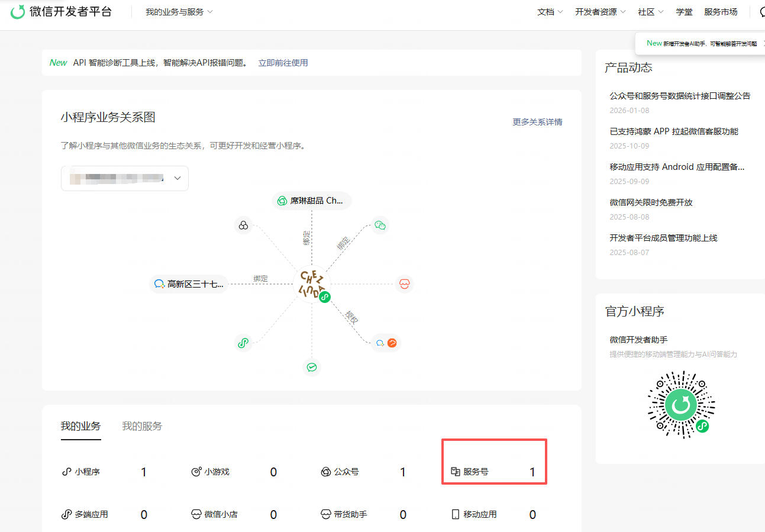Click the 微信开发者助手 QR code image
The width and height of the screenshot is (765, 532).
pyautogui.click(x=682, y=405)
